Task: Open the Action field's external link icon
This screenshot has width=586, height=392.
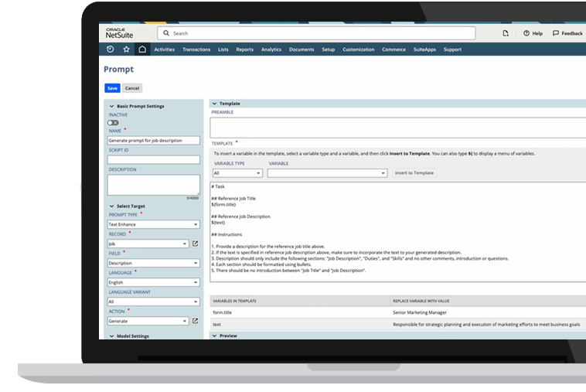Action: coord(195,321)
